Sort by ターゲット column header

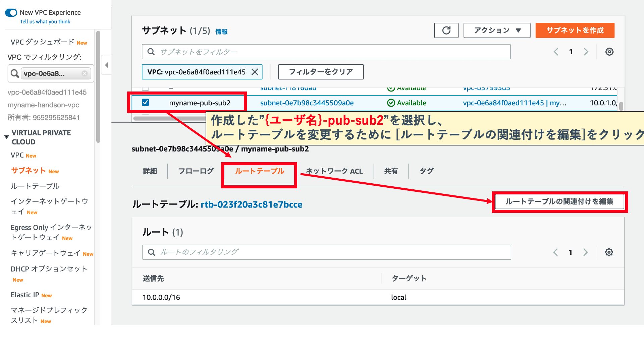[x=409, y=278]
